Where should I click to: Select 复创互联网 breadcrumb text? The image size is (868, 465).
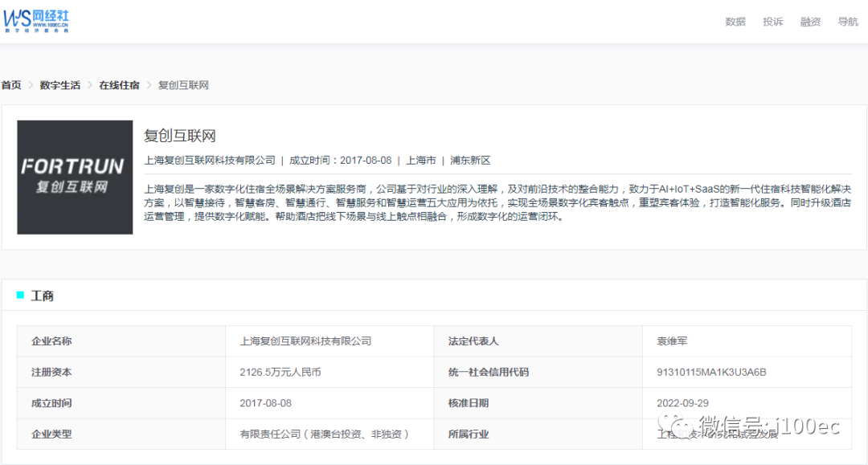coord(183,85)
